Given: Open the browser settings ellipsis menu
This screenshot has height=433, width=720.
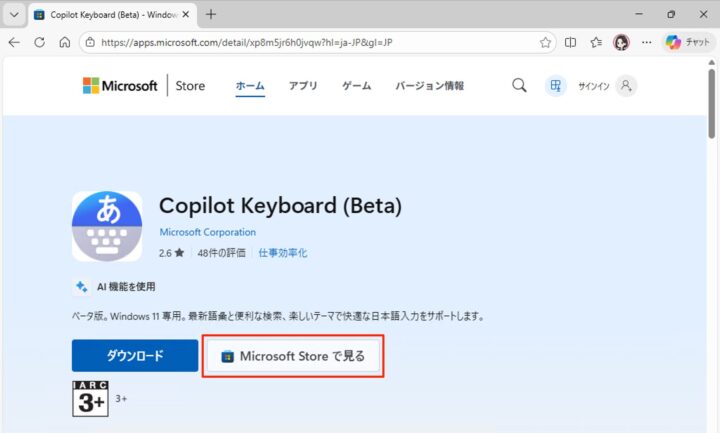Looking at the screenshot, I should [647, 43].
